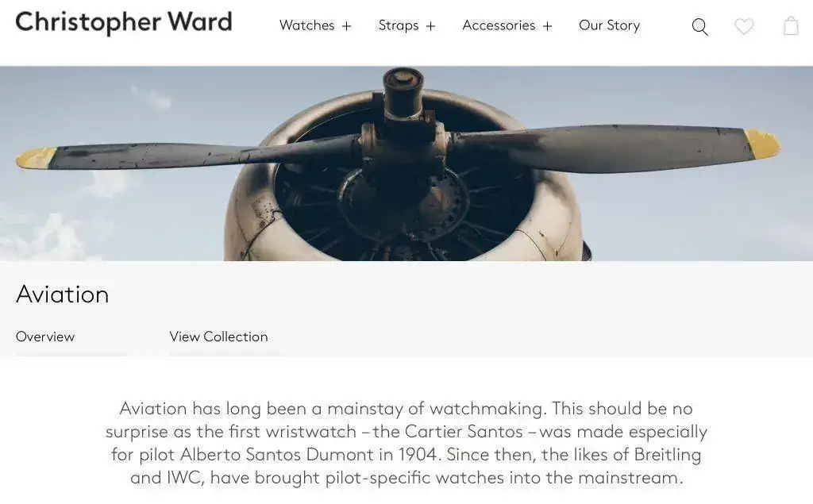
Task: Click the left yellow propeller tip
Action: coord(35,158)
